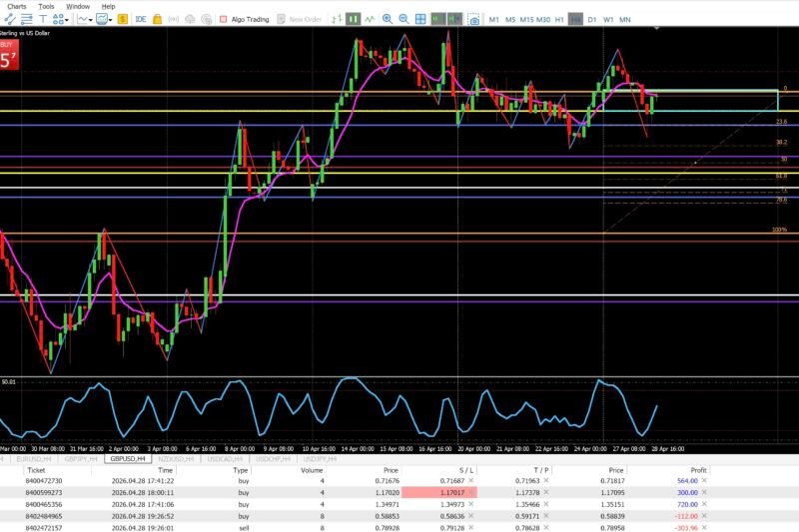Select the Text label tool
Image resolution: width=799 pixels, height=532 pixels.
coord(43,19)
